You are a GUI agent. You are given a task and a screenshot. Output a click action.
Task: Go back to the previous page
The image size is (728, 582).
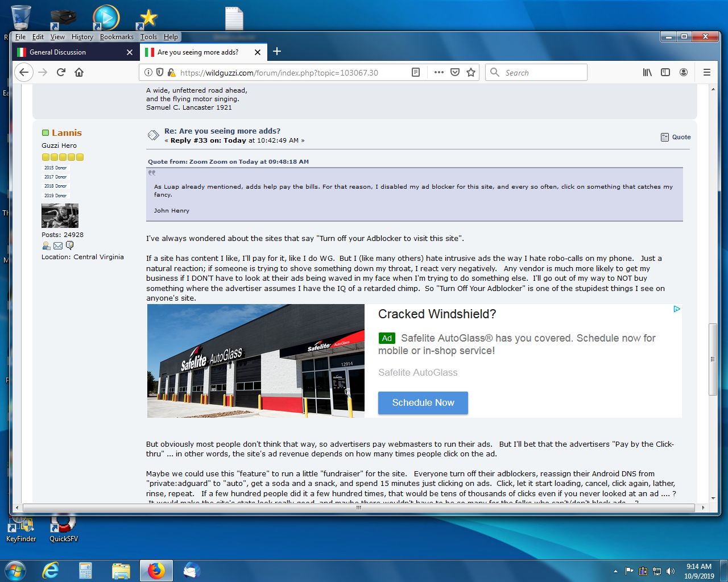pyautogui.click(x=23, y=73)
